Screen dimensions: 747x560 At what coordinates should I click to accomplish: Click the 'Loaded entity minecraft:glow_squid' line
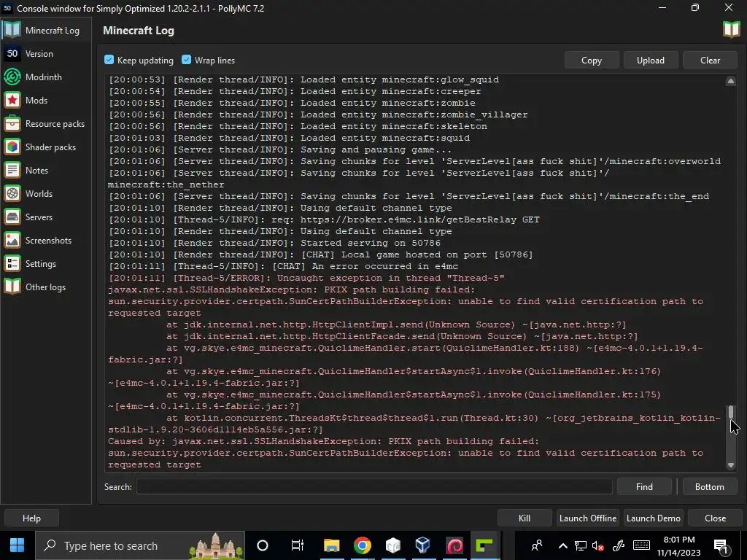pyautogui.click(x=304, y=79)
